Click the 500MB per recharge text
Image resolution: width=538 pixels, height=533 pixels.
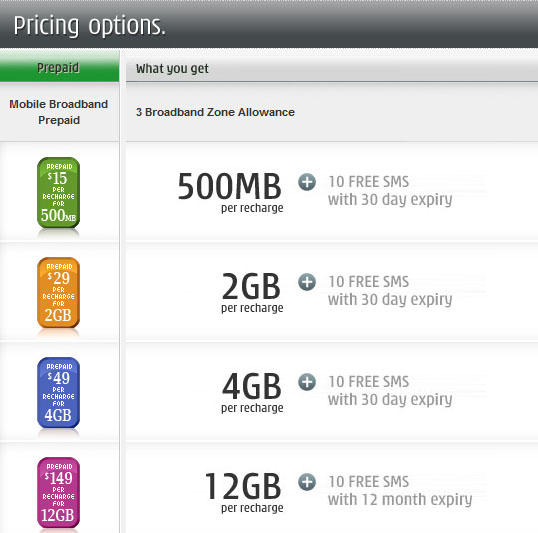point(230,193)
